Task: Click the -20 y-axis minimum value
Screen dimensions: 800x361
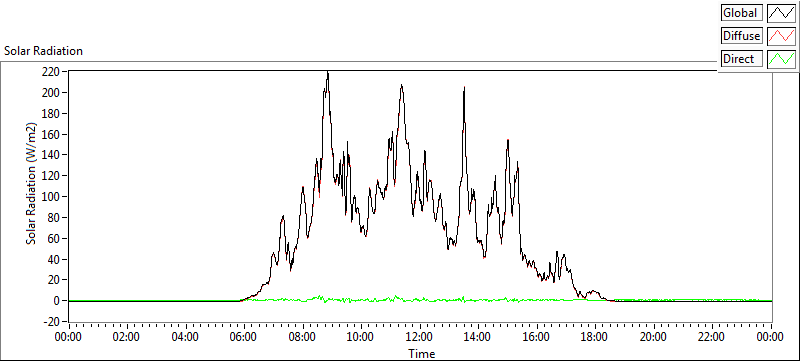Action: (x=52, y=322)
